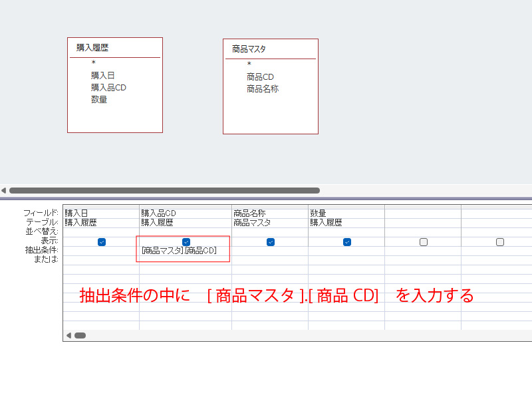Click the 商品マスタ table box title
Image resolution: width=532 pixels, height=399 pixels.
coord(249,49)
